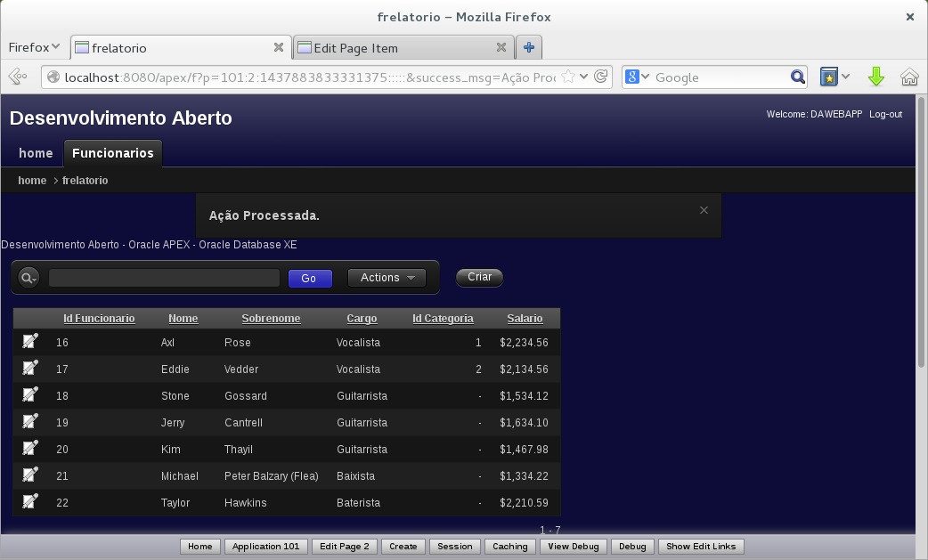Image resolution: width=928 pixels, height=560 pixels.
Task: Open the search engine selector dropdown
Action: (638, 77)
